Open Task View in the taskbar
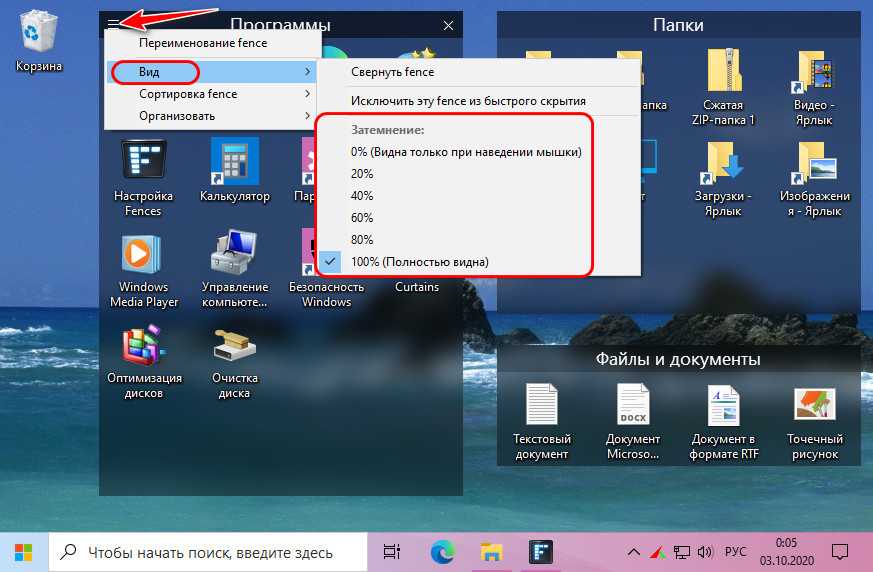The height and width of the screenshot is (572, 873). (392, 552)
